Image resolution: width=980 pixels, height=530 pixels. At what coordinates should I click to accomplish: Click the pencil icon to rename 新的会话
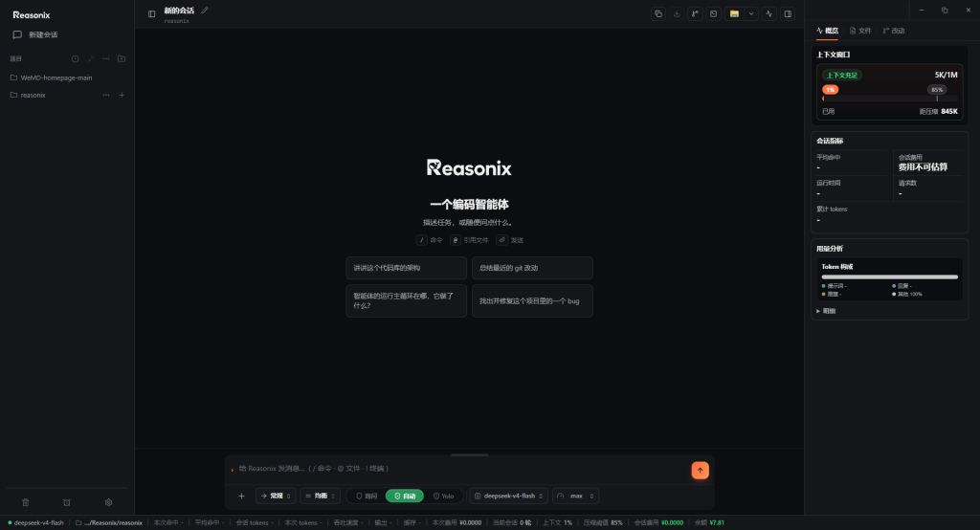(205, 10)
